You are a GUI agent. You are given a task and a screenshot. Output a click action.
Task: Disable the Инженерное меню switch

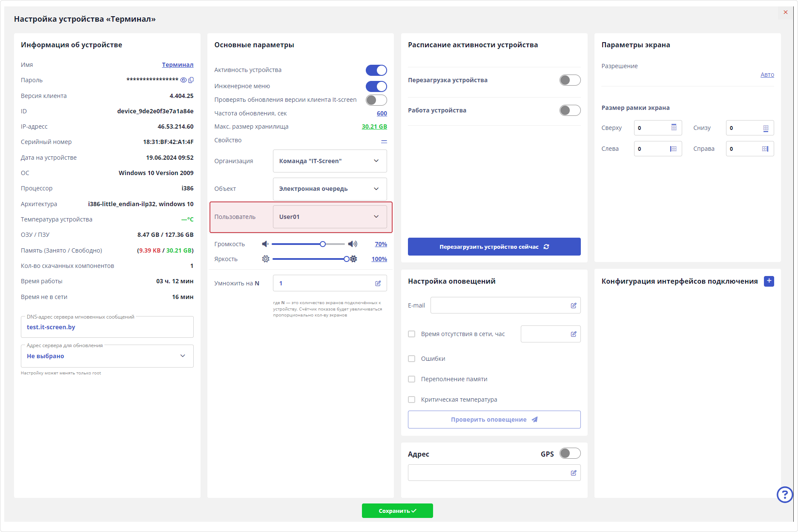point(376,86)
